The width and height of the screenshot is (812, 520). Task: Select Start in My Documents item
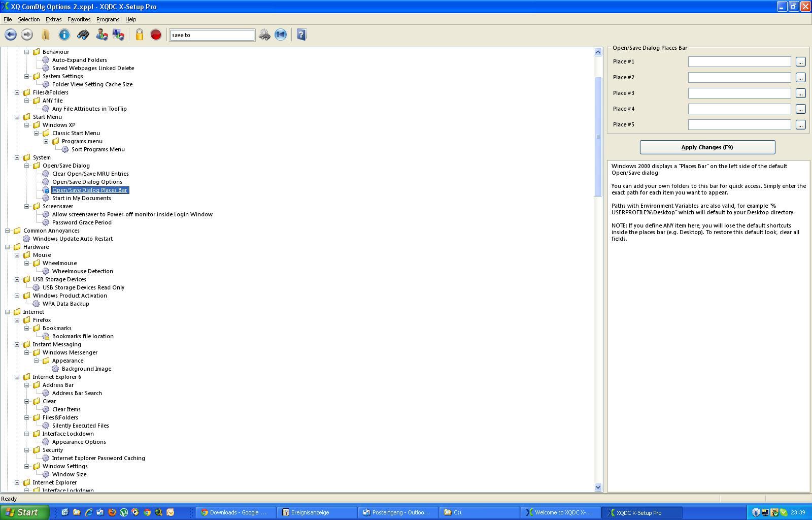pyautogui.click(x=81, y=198)
